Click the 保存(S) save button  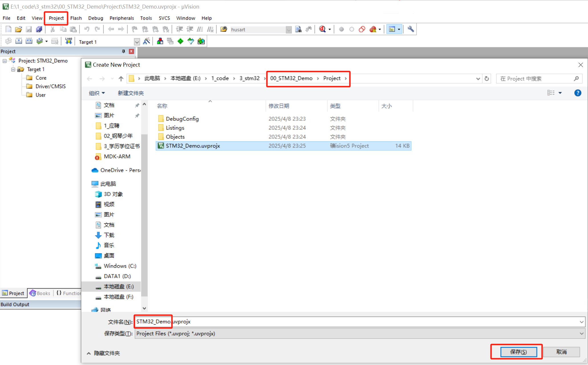click(518, 352)
